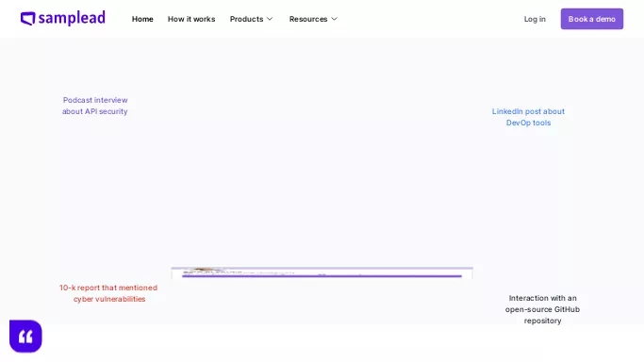Select the LinkedIn post about DevOp tools text
Viewport: 644px width, 362px height.
click(x=528, y=117)
